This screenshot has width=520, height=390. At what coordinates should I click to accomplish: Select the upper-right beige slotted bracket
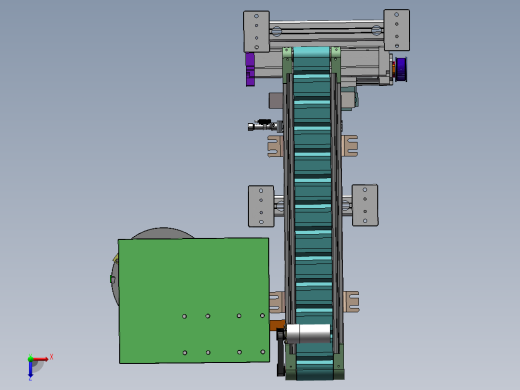350,146
